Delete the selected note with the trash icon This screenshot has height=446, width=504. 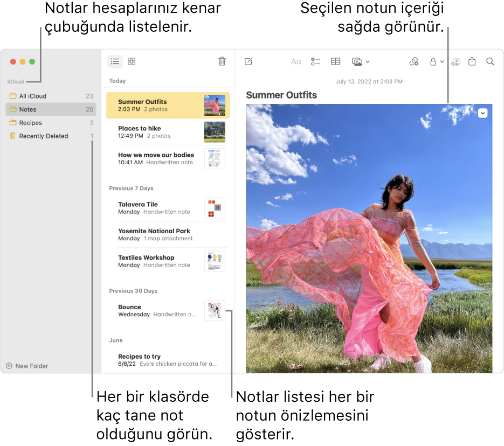222,61
